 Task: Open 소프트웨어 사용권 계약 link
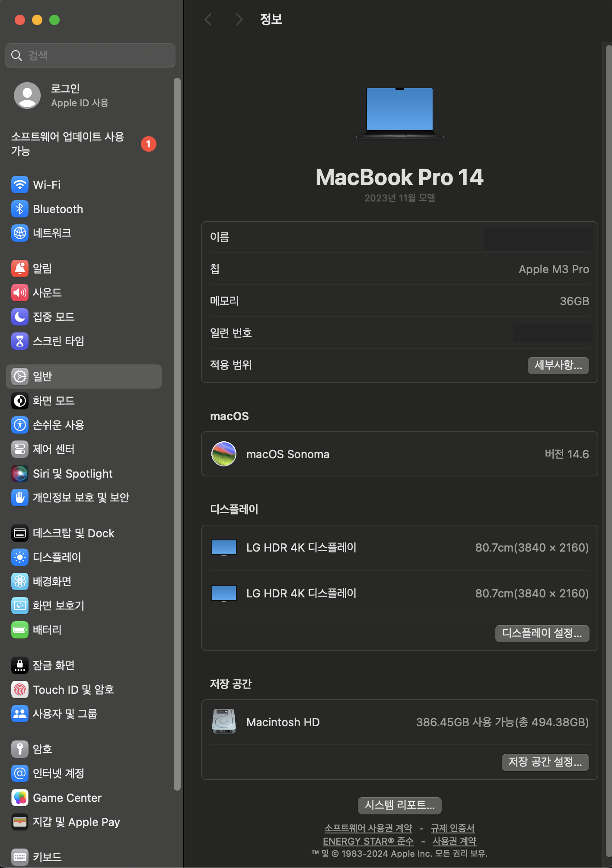(x=368, y=828)
